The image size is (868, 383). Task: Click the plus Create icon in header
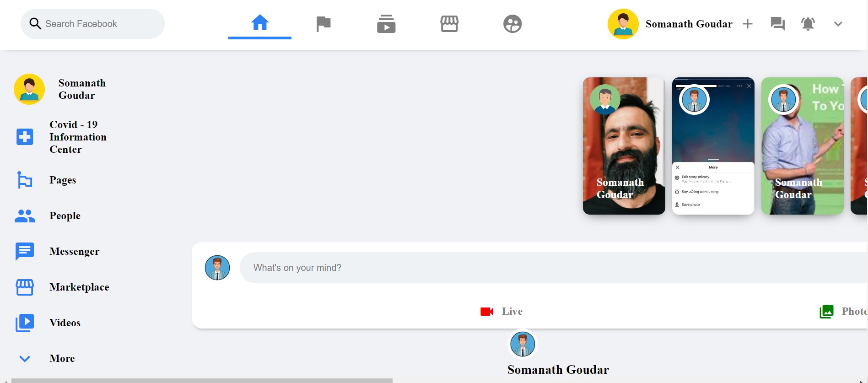747,24
